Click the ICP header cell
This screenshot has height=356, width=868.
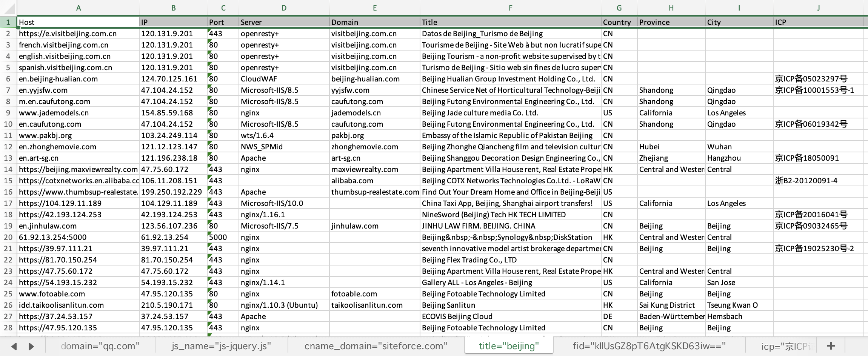coord(819,22)
